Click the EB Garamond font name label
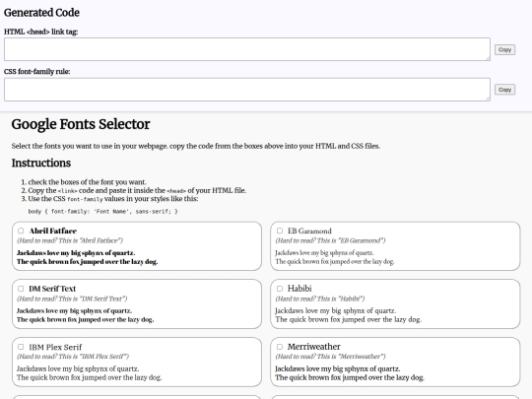 tap(309, 231)
